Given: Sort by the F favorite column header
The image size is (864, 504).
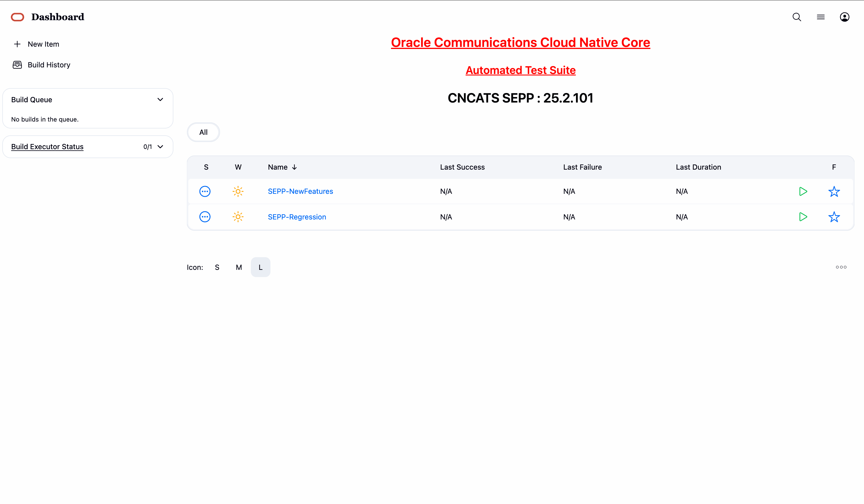Looking at the screenshot, I should pos(834,167).
